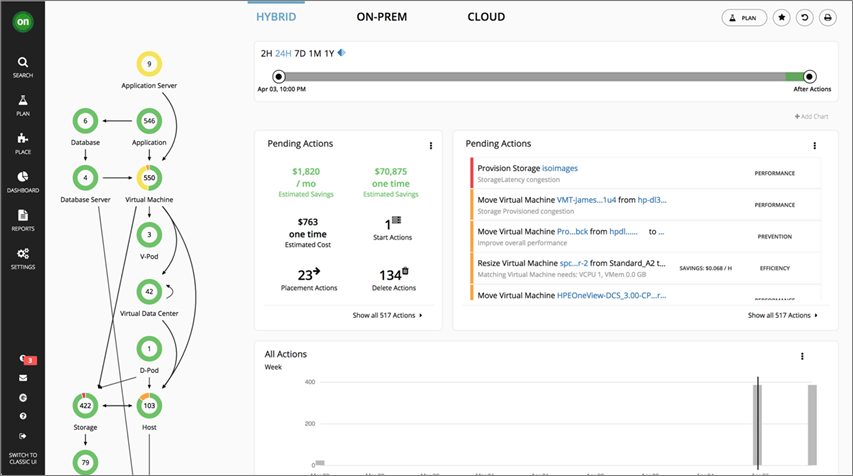The width and height of the screenshot is (853, 476).
Task: Open Search in the sidebar
Action: click(23, 67)
